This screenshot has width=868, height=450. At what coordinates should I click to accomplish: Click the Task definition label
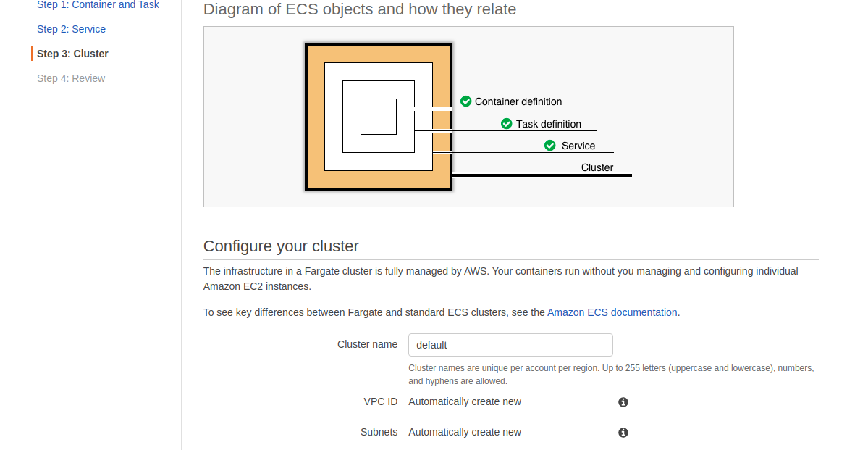tap(549, 124)
